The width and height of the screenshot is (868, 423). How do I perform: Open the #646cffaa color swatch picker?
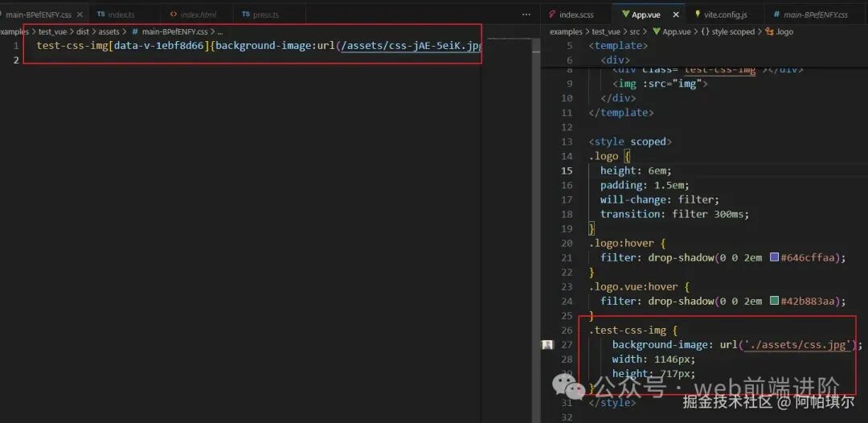775,257
